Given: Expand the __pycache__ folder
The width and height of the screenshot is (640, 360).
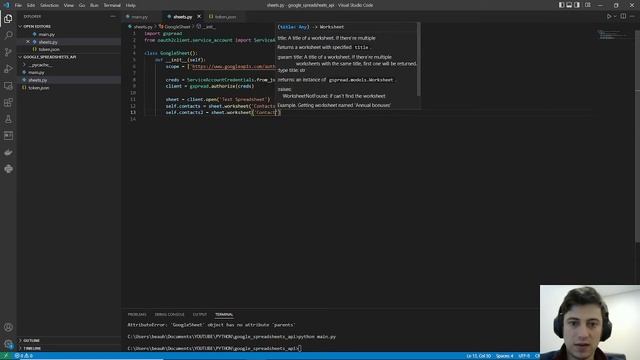Looking at the screenshot, I should (40, 65).
